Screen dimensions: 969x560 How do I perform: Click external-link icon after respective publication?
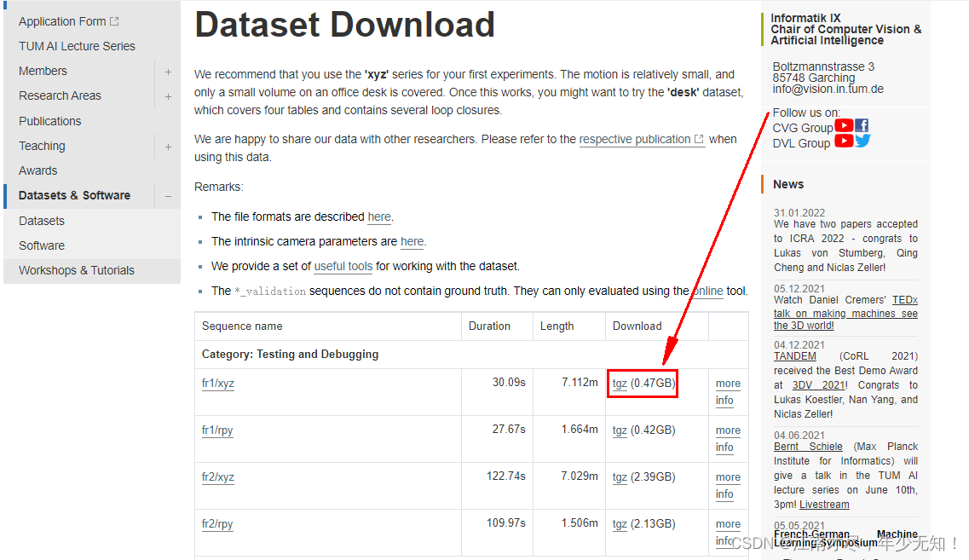(x=699, y=140)
